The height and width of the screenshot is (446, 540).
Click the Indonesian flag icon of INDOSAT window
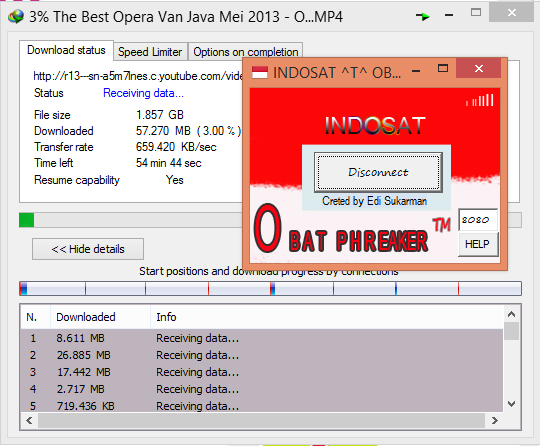pyautogui.click(x=260, y=72)
